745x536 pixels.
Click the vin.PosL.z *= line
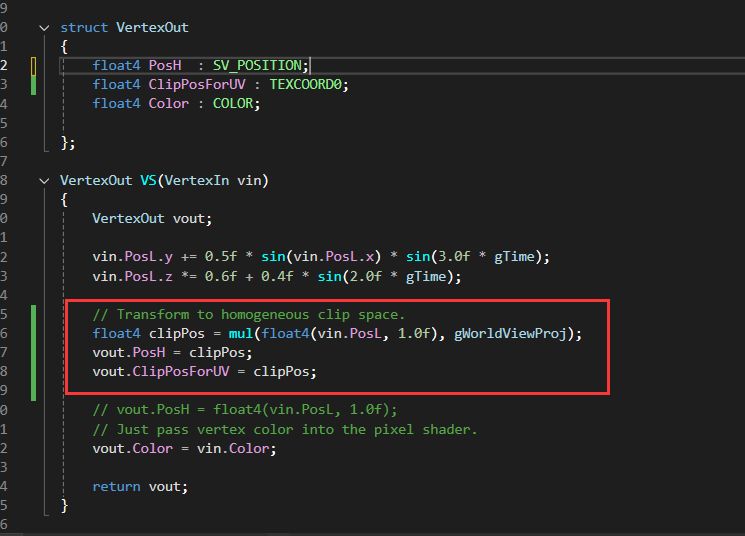pos(277,277)
